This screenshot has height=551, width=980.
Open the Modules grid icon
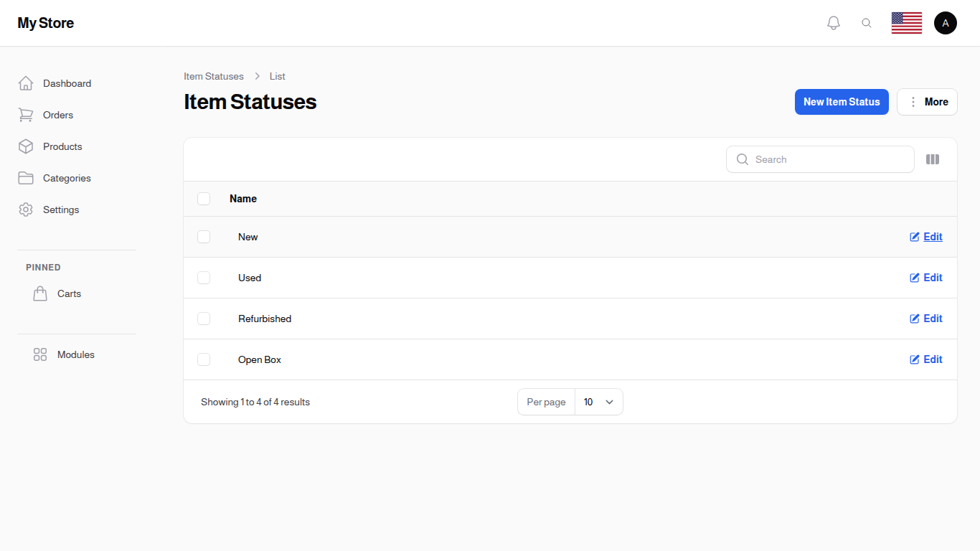pyautogui.click(x=39, y=354)
